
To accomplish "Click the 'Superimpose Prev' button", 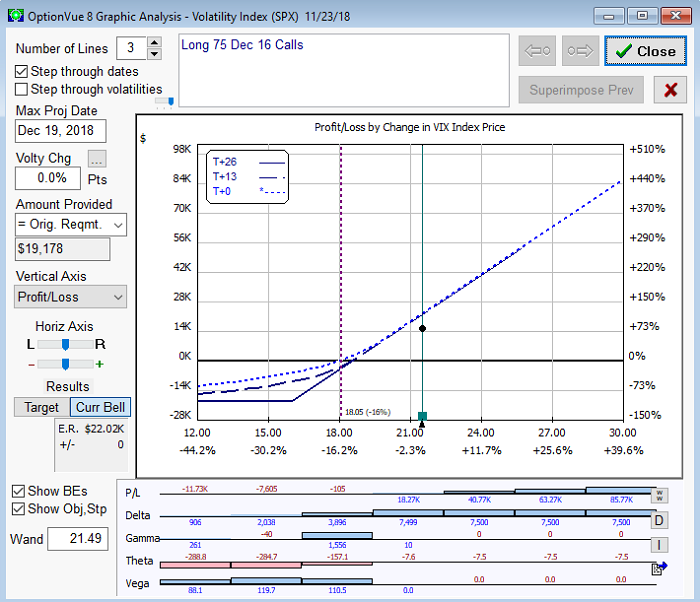I will tap(581, 90).
